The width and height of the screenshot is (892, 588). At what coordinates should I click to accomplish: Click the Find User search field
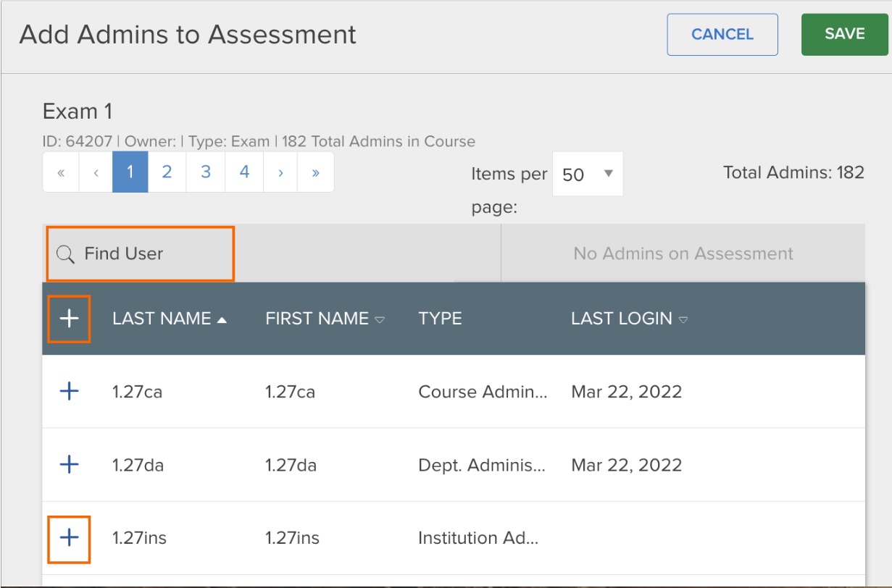(141, 253)
